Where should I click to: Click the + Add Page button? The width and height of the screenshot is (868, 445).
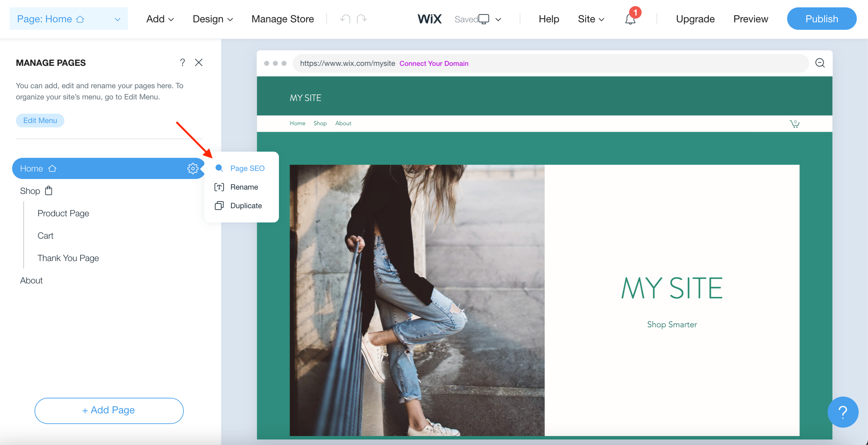pos(109,410)
